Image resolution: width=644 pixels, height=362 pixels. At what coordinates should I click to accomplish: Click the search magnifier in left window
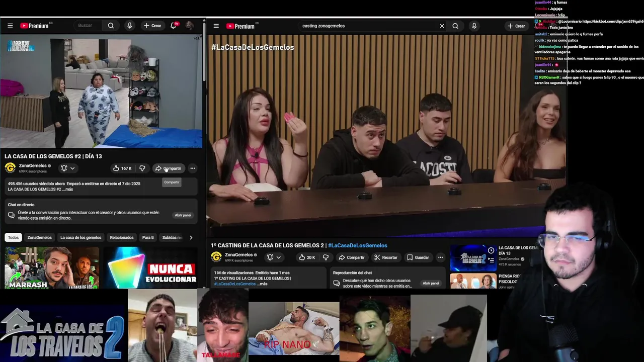click(x=111, y=26)
